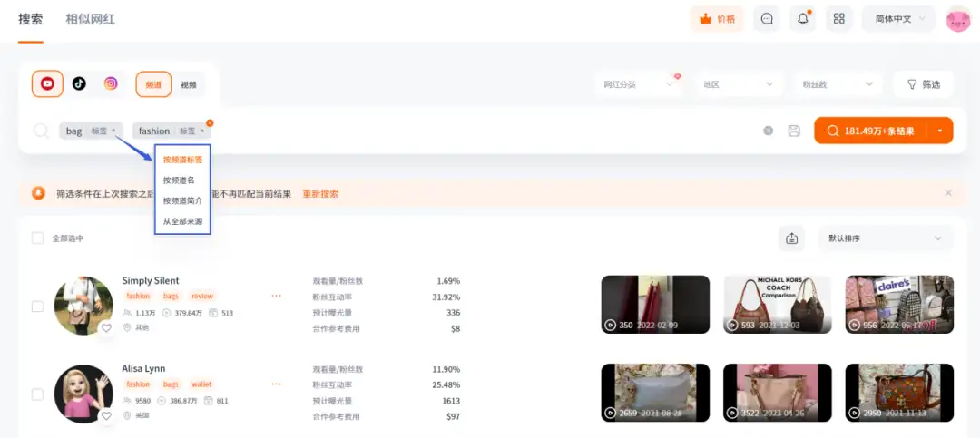The width and height of the screenshot is (980, 438).
Task: Open Simply Silent's video with 350 views
Action: [655, 305]
